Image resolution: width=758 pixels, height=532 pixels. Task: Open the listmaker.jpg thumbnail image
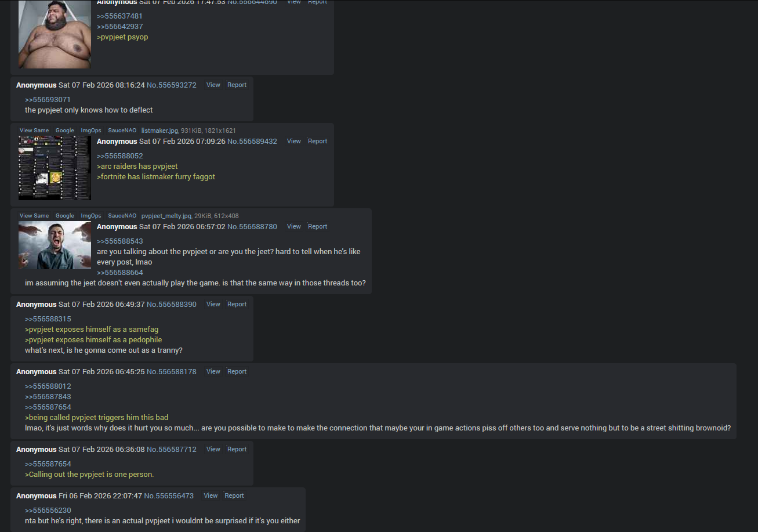55,168
